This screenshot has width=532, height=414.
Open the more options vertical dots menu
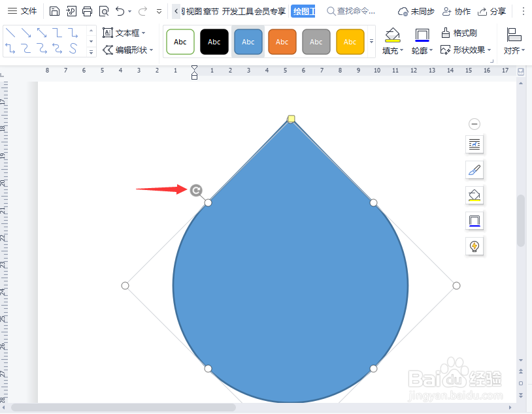[524, 12]
